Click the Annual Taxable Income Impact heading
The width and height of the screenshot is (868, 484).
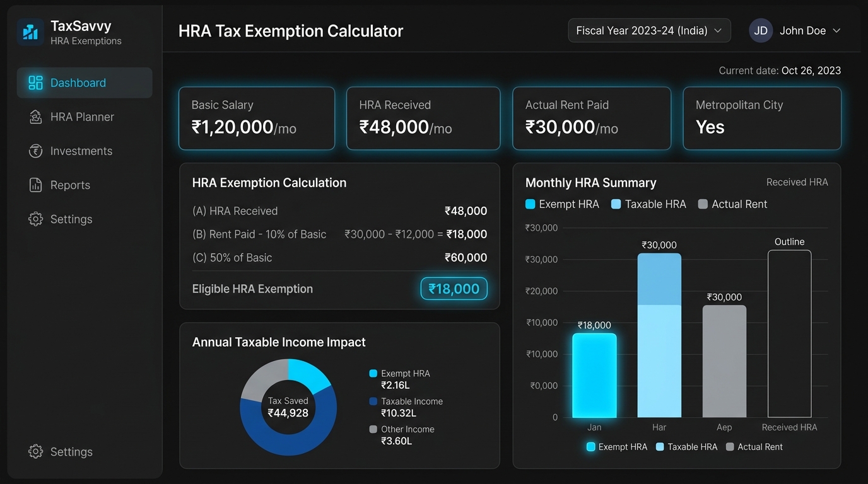click(x=279, y=342)
